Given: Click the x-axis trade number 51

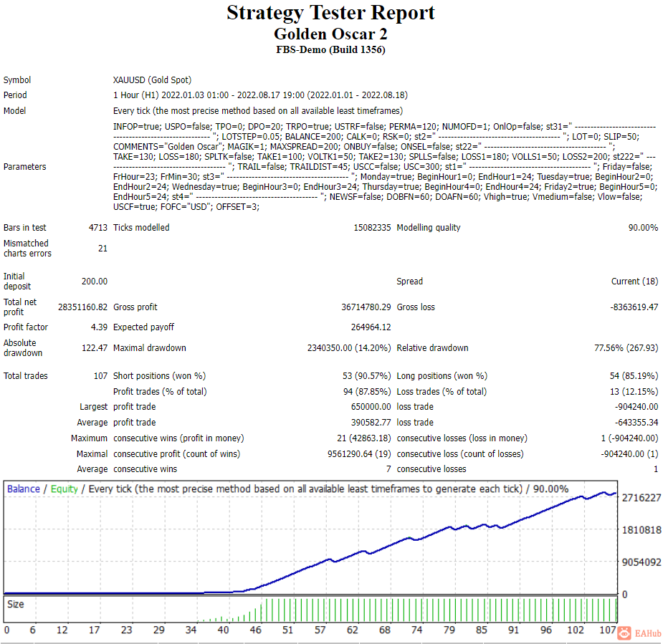Looking at the screenshot, I should [x=287, y=630].
